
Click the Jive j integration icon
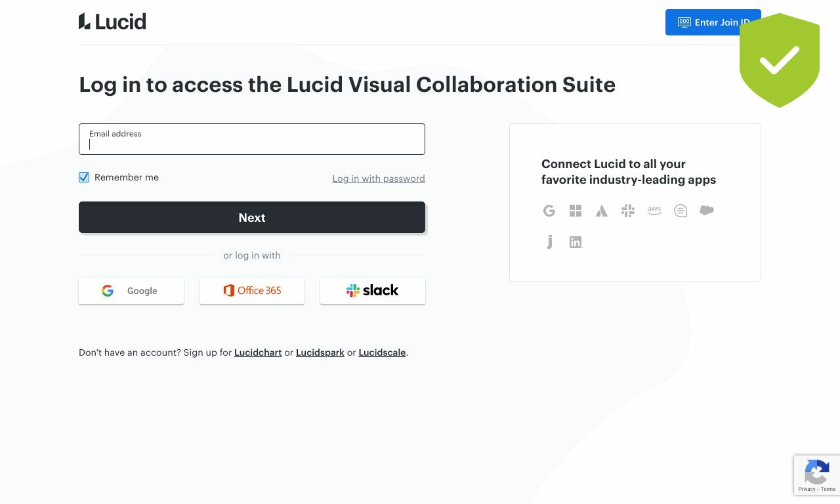pyautogui.click(x=549, y=242)
